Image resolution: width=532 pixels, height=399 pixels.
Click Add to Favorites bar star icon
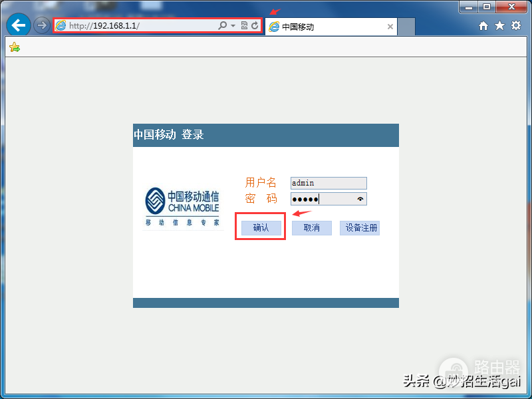coord(15,47)
